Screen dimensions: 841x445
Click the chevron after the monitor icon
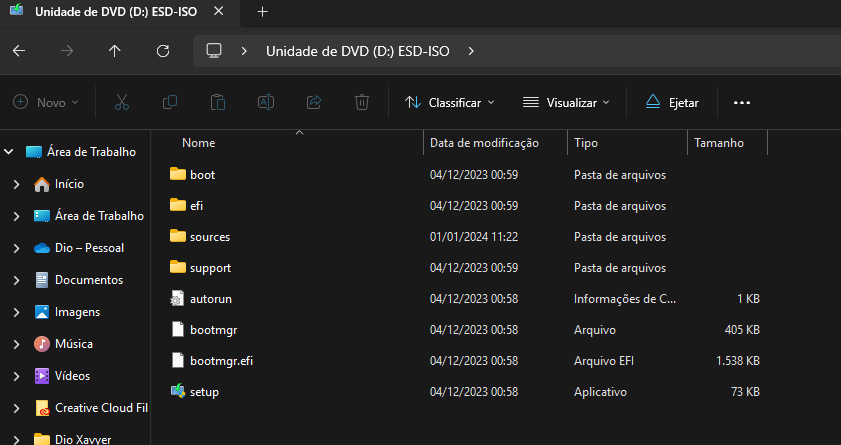coord(244,51)
